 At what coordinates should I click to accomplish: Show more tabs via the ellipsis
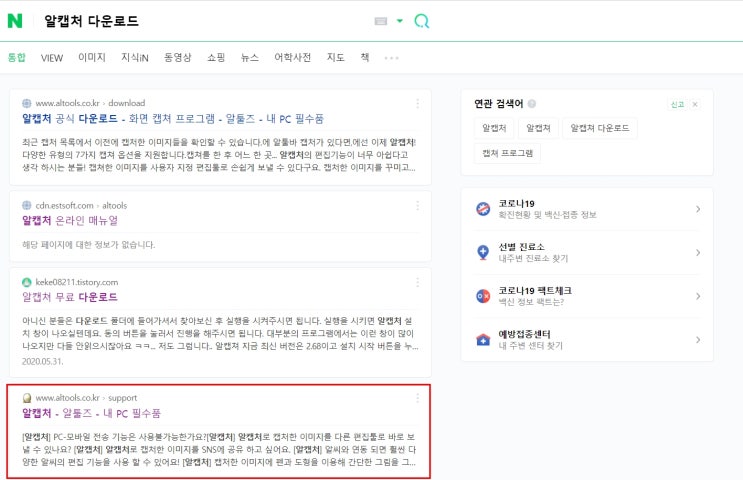pos(391,58)
